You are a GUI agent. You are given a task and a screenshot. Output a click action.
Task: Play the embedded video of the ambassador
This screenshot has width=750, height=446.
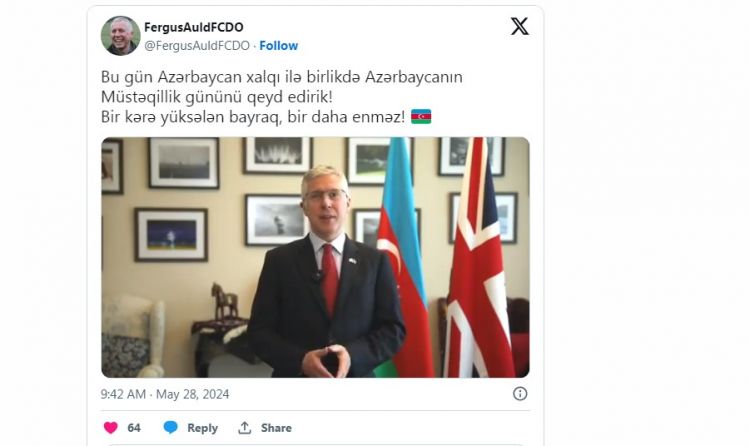point(315,257)
